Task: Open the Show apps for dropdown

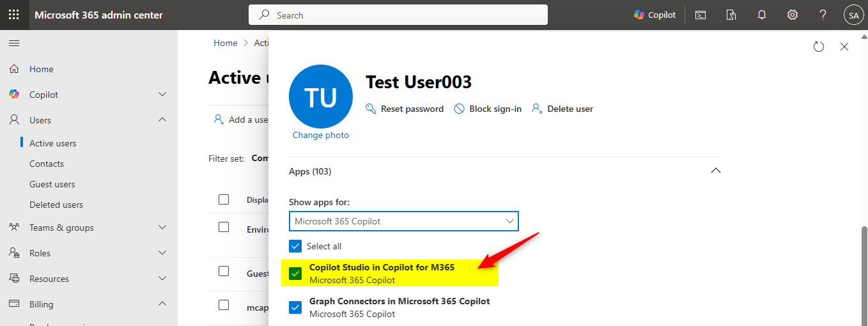Action: click(x=403, y=221)
